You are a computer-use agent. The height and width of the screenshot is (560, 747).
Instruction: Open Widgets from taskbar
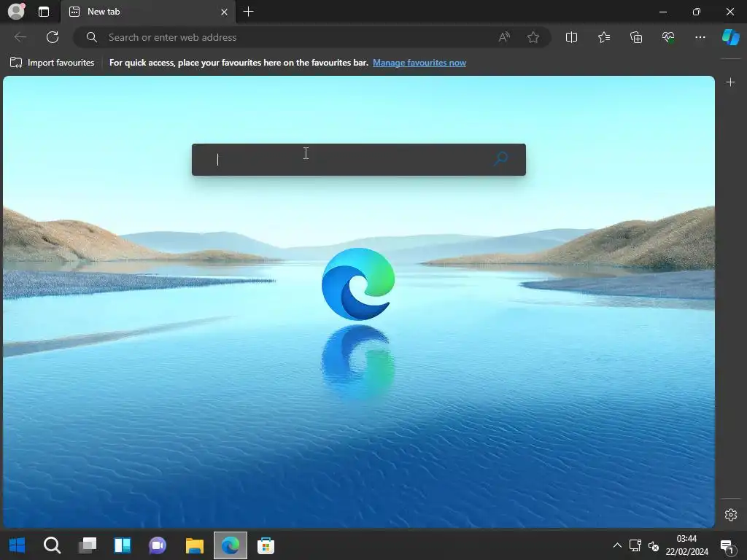click(123, 545)
